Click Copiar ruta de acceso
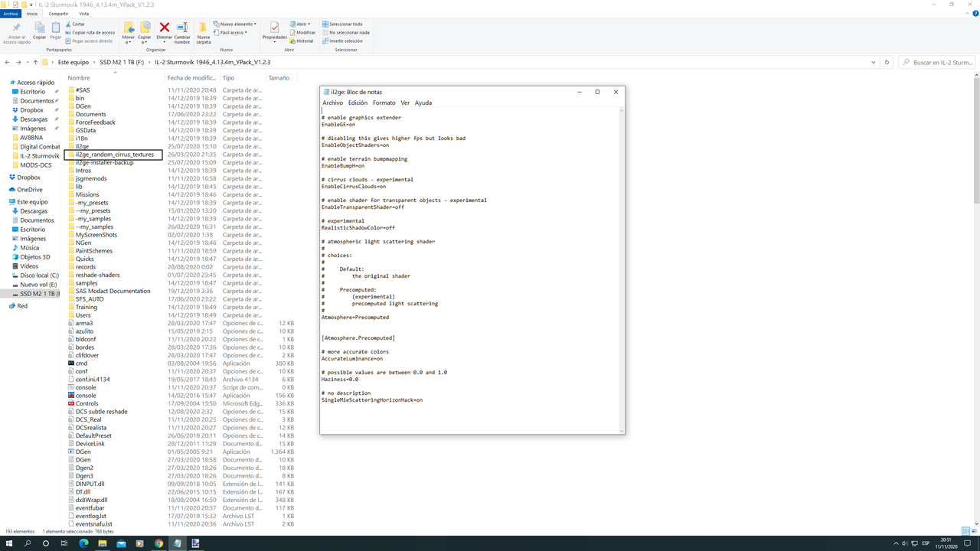This screenshot has height=551, width=980. click(x=90, y=33)
